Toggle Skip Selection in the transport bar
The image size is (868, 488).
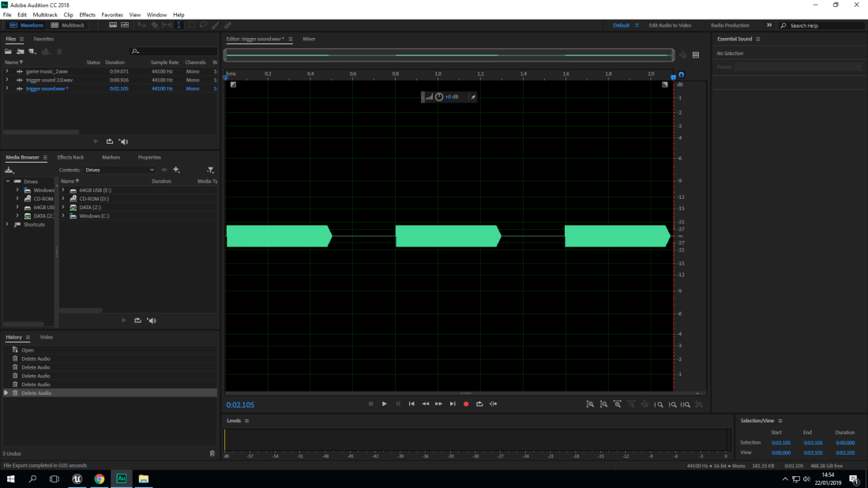[494, 404]
